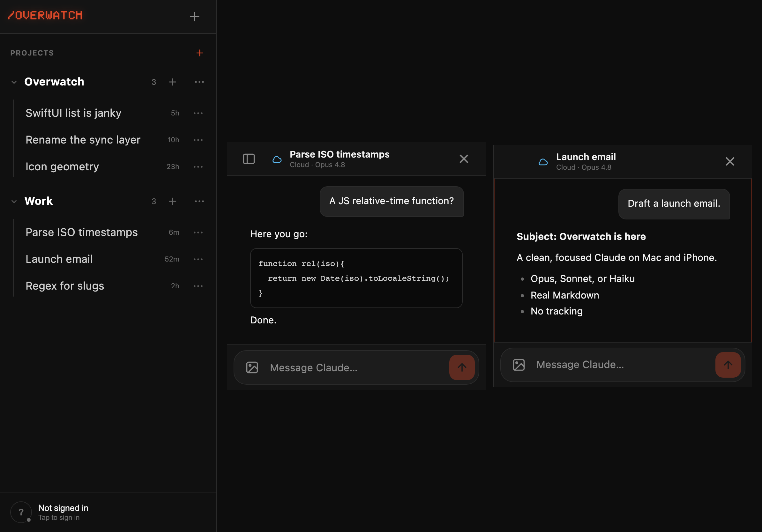The width and height of the screenshot is (762, 532).
Task: Click the 'Draft a launch email.' message bubble
Action: [x=674, y=204]
